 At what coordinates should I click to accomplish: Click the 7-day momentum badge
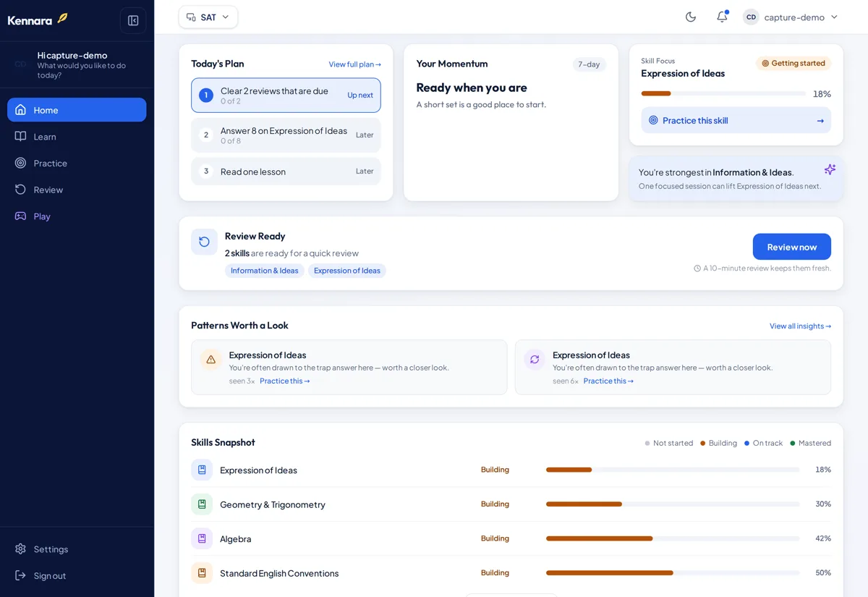pyautogui.click(x=589, y=64)
